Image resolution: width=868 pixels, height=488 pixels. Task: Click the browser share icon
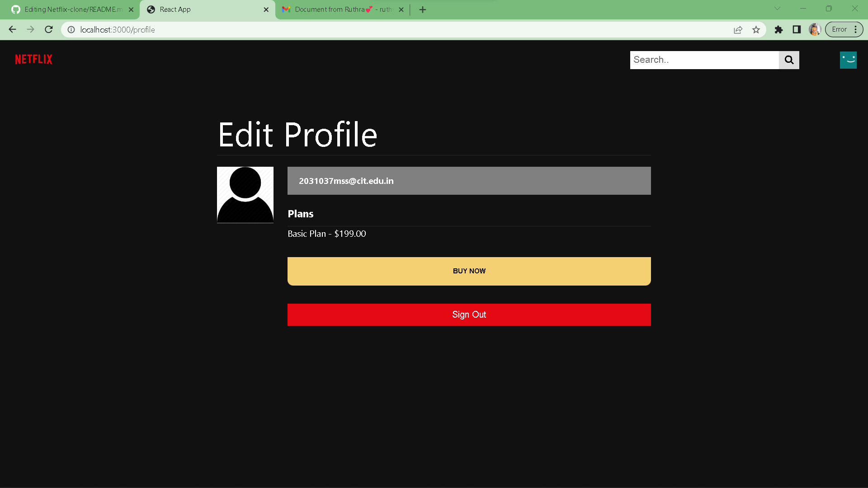738,29
